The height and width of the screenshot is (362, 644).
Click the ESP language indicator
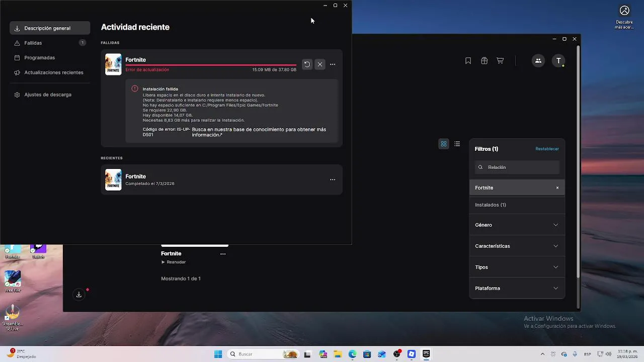coord(588,354)
